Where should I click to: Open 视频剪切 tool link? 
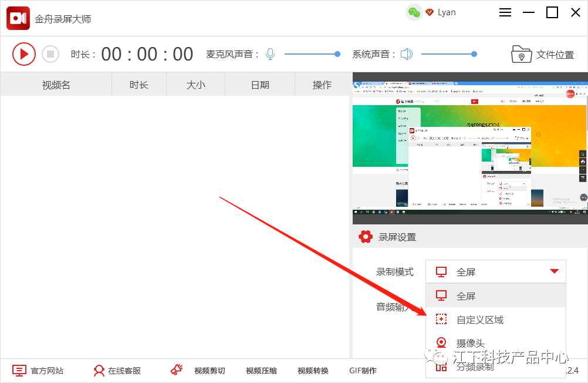click(209, 371)
